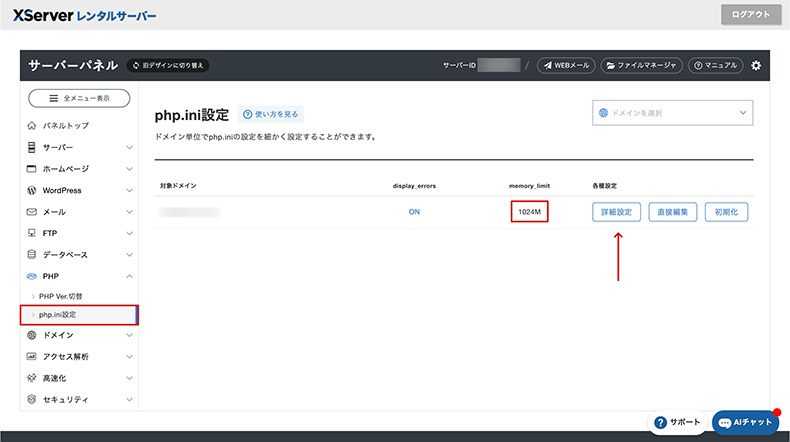Open PHP Ver.切替 submenu item
This screenshot has height=442, width=790.
60,296
